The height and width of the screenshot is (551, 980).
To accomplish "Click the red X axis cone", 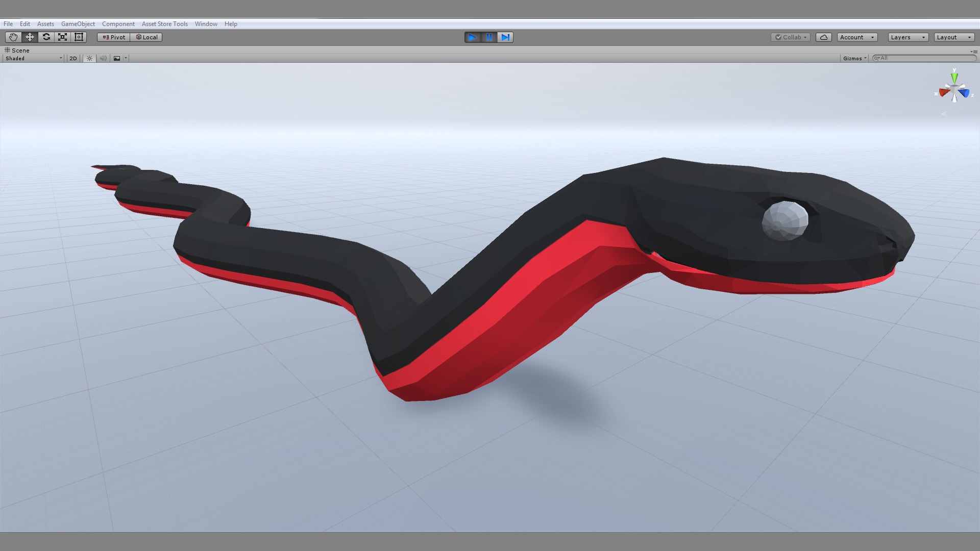I will pyautogui.click(x=944, y=92).
